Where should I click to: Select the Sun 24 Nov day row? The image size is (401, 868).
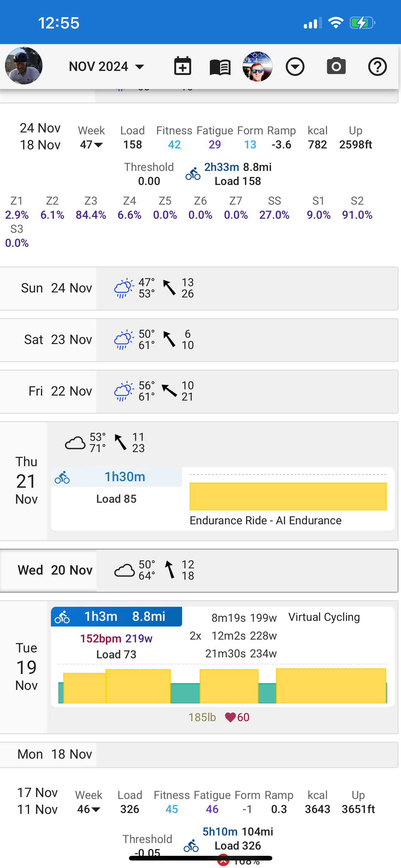point(199,288)
